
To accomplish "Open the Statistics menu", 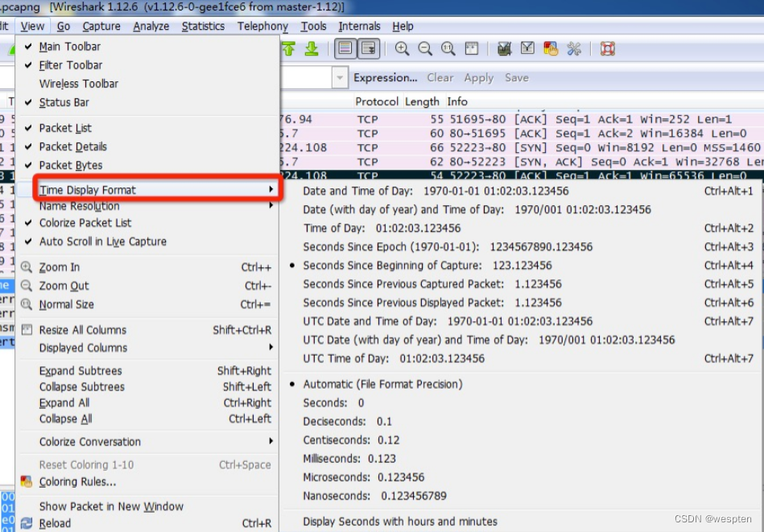I will (203, 27).
